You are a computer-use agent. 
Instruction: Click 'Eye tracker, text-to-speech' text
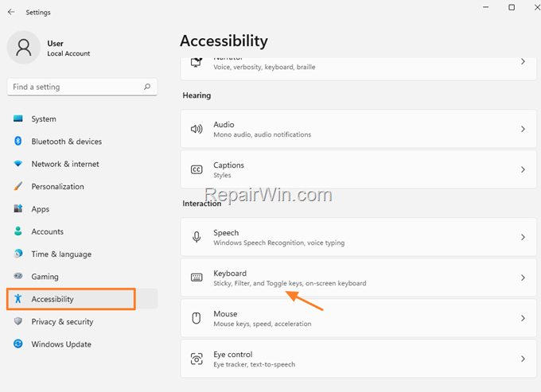pos(255,364)
